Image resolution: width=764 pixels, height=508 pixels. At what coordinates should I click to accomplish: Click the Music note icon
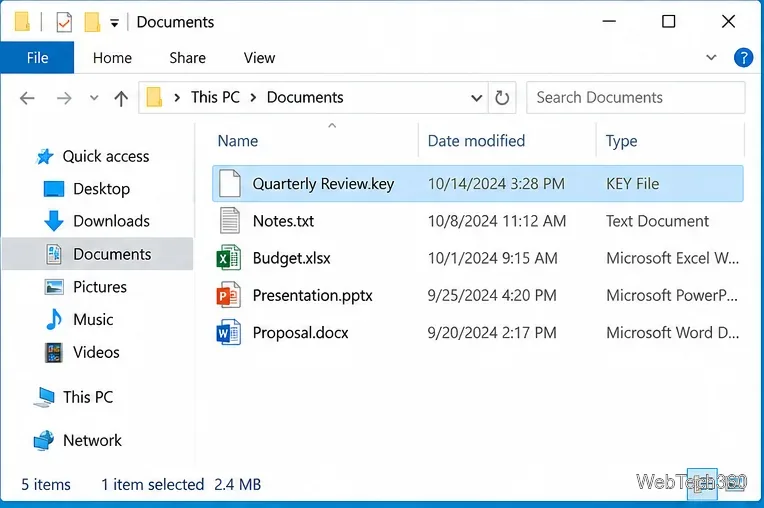pyautogui.click(x=54, y=320)
